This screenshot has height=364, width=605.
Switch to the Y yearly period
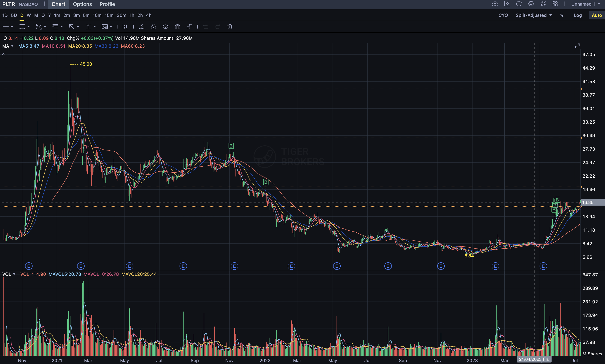click(x=50, y=15)
